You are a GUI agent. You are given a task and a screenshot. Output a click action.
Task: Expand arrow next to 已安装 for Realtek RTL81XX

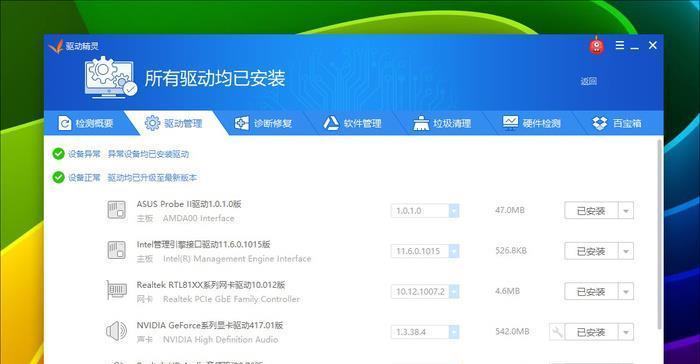[626, 292]
